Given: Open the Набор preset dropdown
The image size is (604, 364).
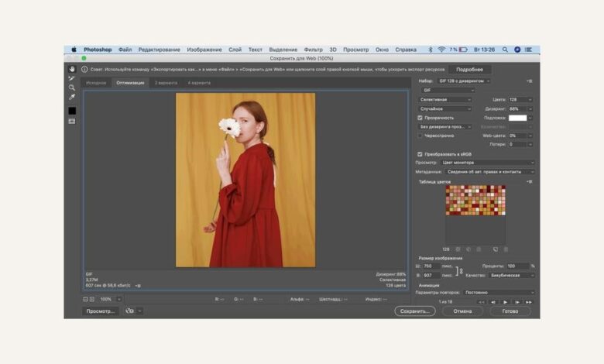Looking at the screenshot, I should pos(465,81).
